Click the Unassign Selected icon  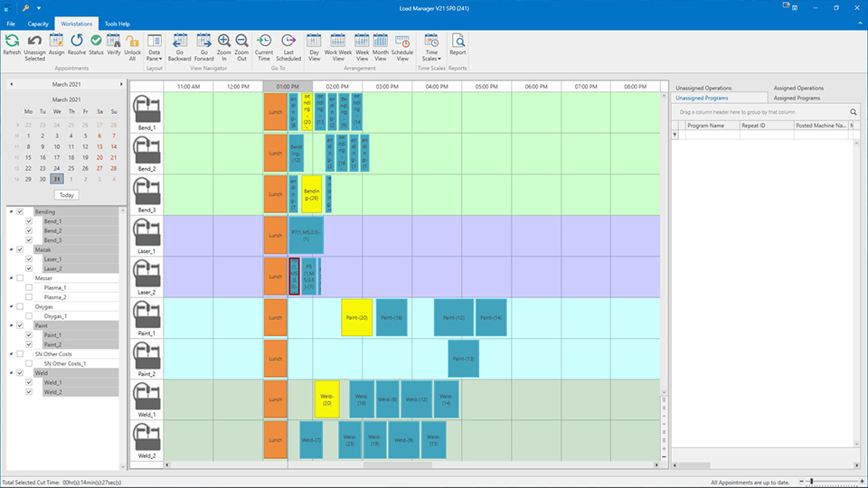coord(34,41)
